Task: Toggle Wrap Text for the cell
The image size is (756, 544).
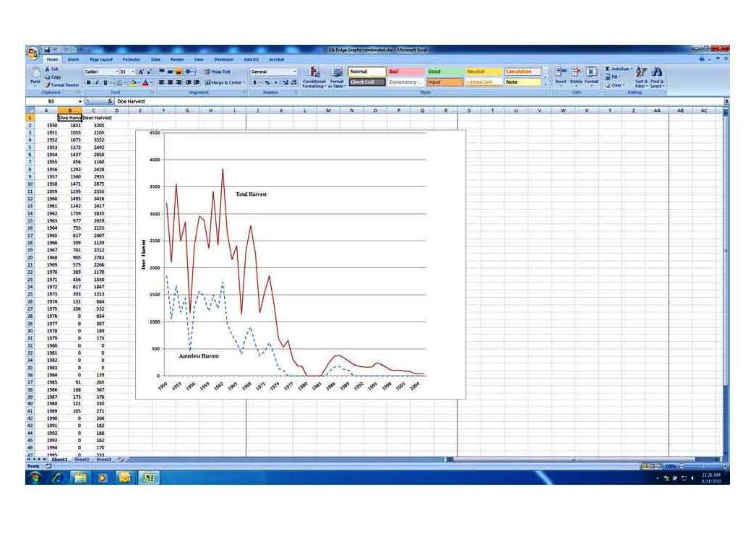Action: [217, 72]
